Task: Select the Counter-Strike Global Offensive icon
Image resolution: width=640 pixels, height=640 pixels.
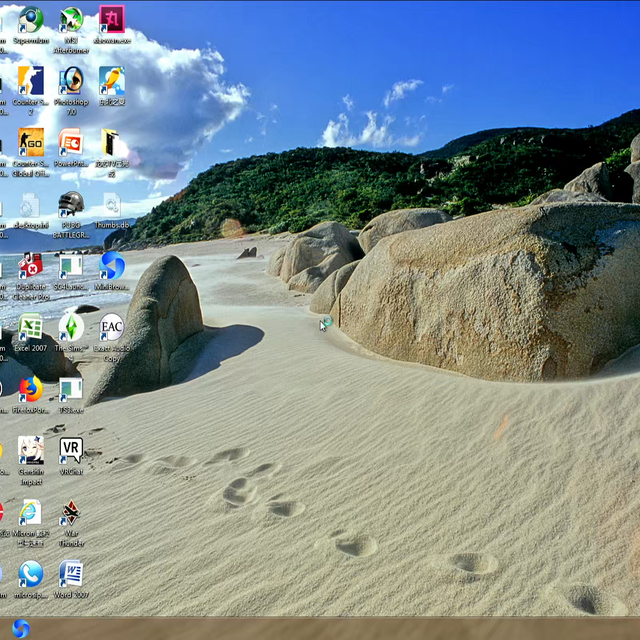Action: coord(31,142)
